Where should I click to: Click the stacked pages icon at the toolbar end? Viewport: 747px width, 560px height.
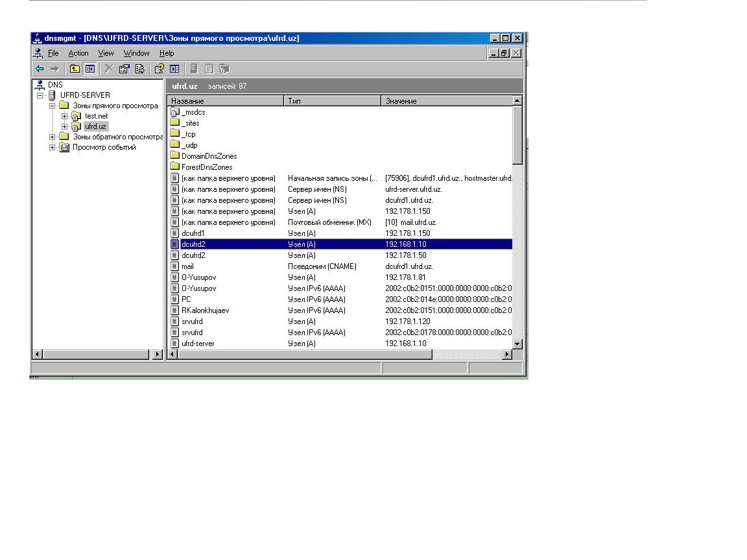click(224, 69)
